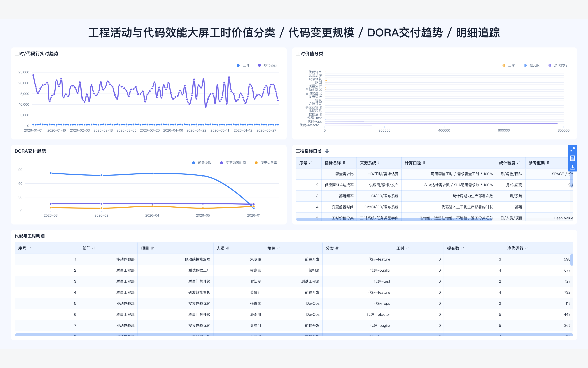The width and height of the screenshot is (588, 368).
Task: Sort by 参考框架 column
Action: (548, 163)
